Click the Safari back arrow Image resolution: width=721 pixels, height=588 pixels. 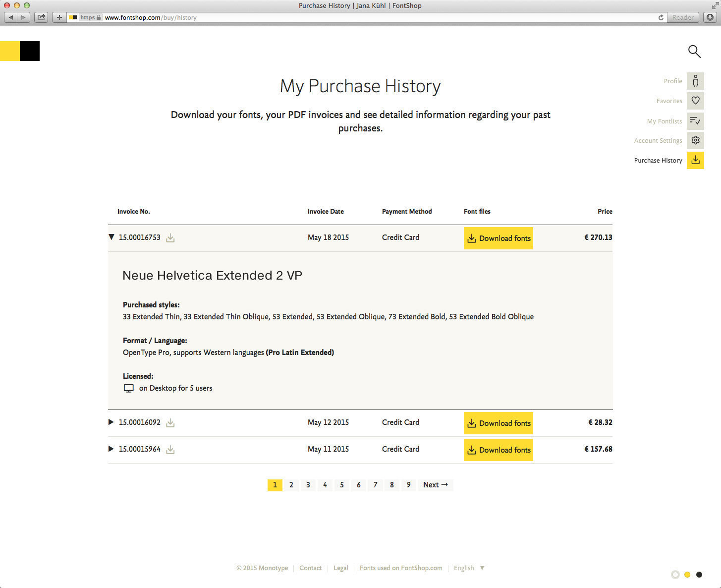point(11,17)
